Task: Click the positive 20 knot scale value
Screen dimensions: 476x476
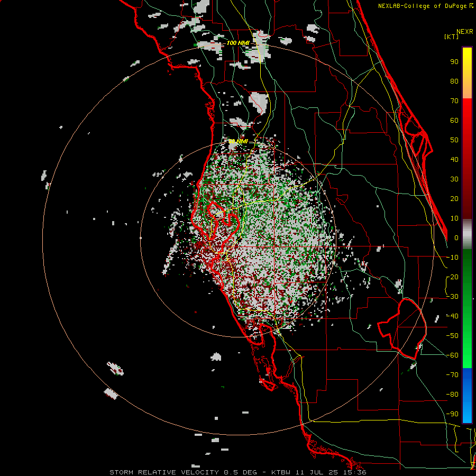Action: coord(454,199)
